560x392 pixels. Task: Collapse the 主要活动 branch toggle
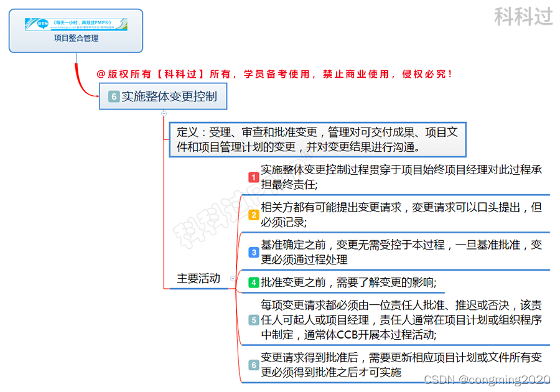233,279
